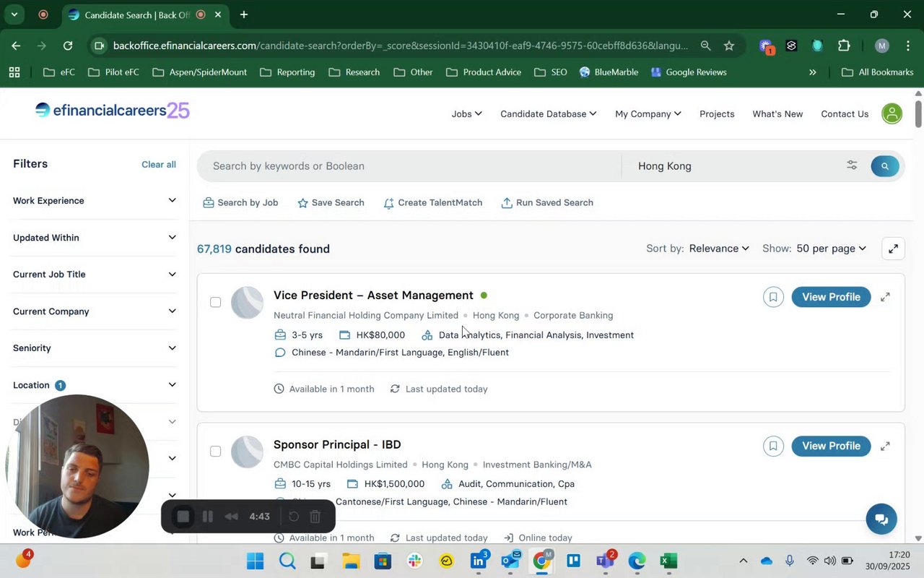
Task: Open Microsoft Teams from the taskbar
Action: tap(605, 561)
